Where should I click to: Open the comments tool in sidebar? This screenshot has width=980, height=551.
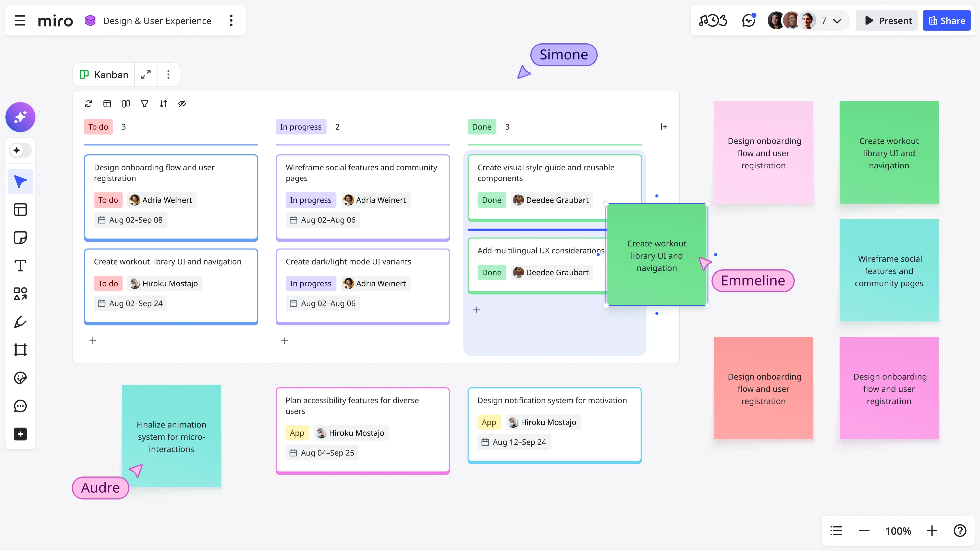[20, 406]
